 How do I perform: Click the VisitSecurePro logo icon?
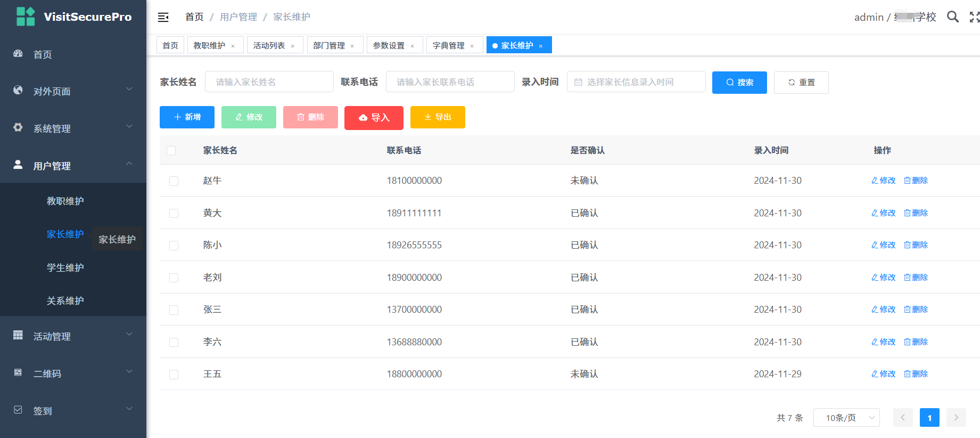tap(26, 17)
